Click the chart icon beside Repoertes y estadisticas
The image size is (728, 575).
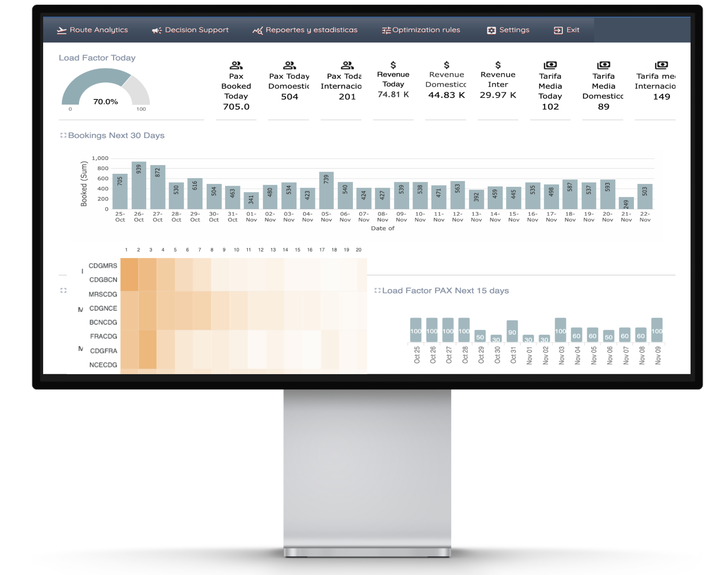tap(258, 30)
